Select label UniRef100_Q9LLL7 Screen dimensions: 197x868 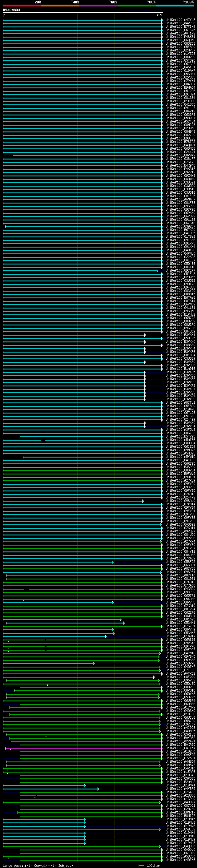pos(180,108)
